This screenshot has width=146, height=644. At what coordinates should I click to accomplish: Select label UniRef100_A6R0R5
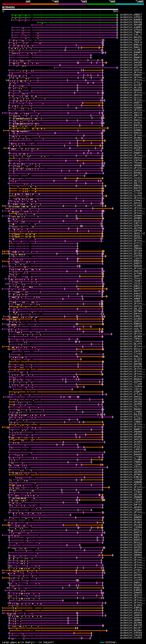[x=131, y=326]
